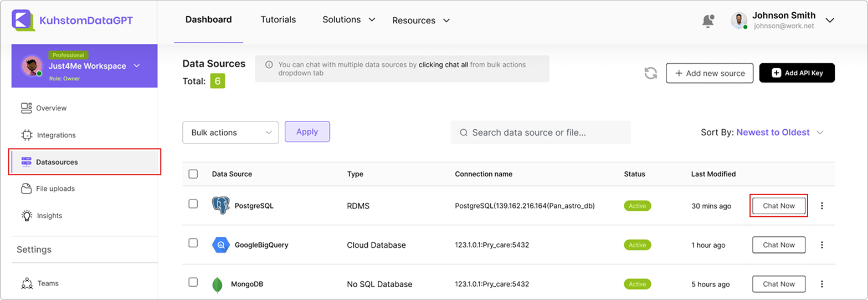Open the Tutorials tab
The height and width of the screenshot is (300, 868).
point(278,19)
